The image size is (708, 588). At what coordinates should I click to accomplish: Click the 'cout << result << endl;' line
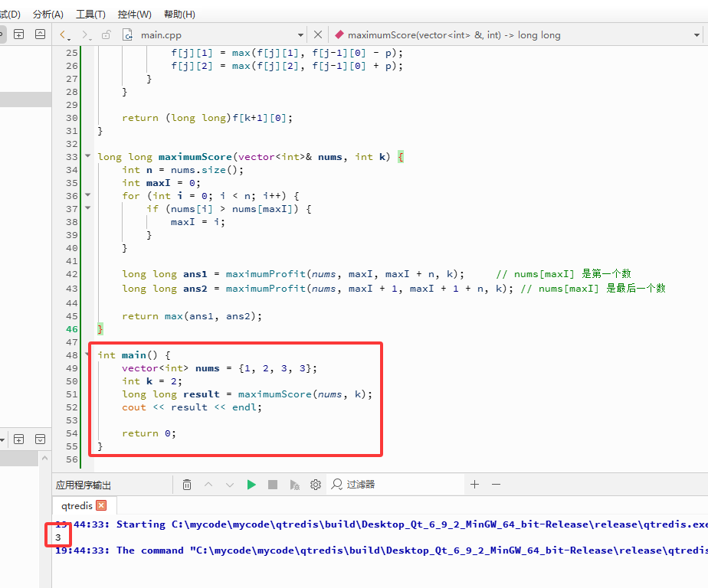[192, 407]
